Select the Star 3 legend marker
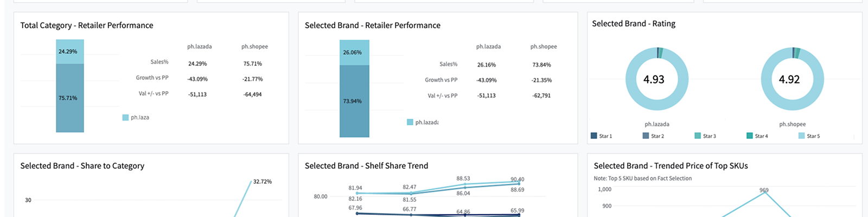Screen dimensions: 868x217 [698, 136]
